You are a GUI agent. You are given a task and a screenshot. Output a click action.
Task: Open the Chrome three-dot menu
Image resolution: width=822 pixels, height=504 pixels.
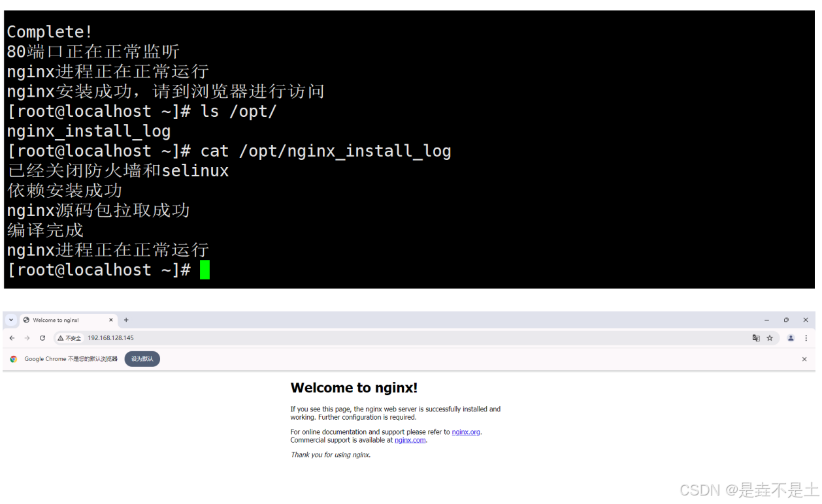tap(806, 338)
